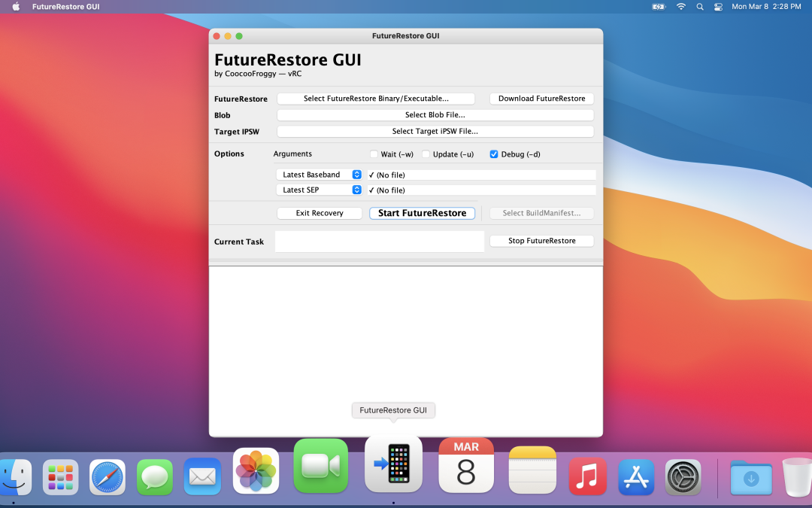Open Calendar showing MAR 8
Screen dimensions: 812x508
tap(466, 466)
